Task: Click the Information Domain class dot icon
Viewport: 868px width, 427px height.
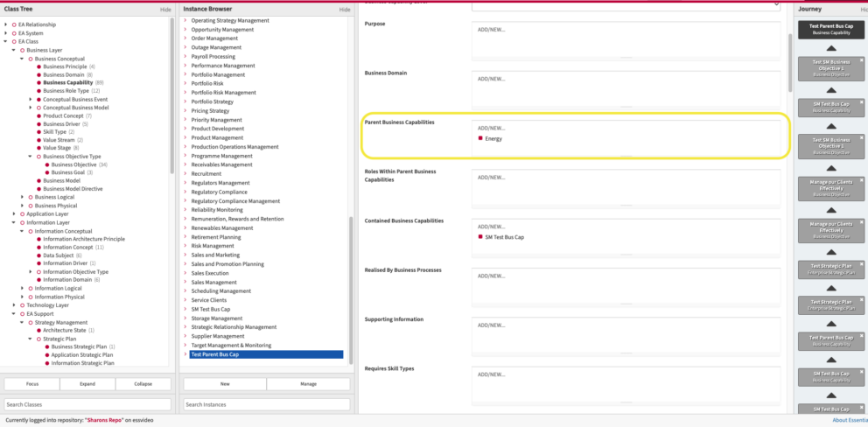Action: point(38,280)
